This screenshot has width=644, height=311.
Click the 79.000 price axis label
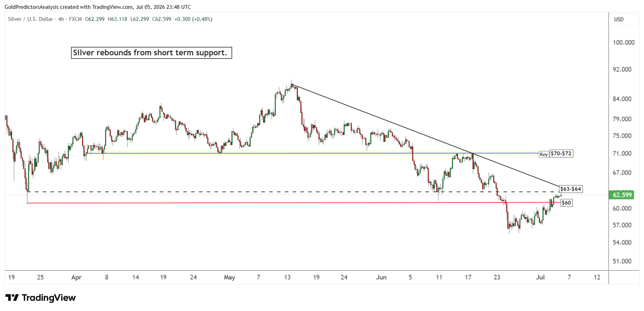622,119
